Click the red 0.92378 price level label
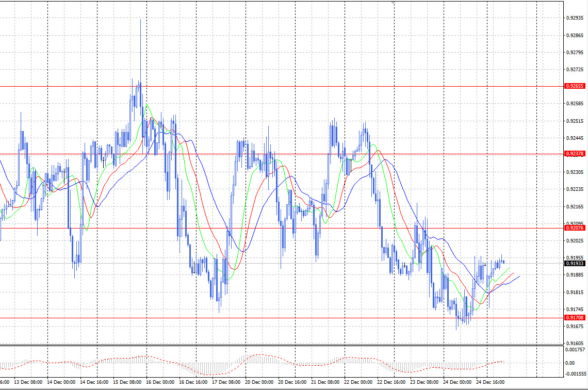Image resolution: width=588 pixels, height=390 pixels. (575, 154)
